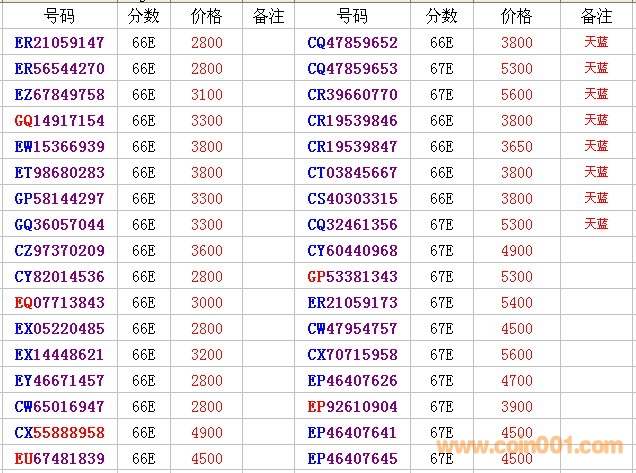Select serial number GP53381343
This screenshot has height=473, width=636.
(352, 277)
